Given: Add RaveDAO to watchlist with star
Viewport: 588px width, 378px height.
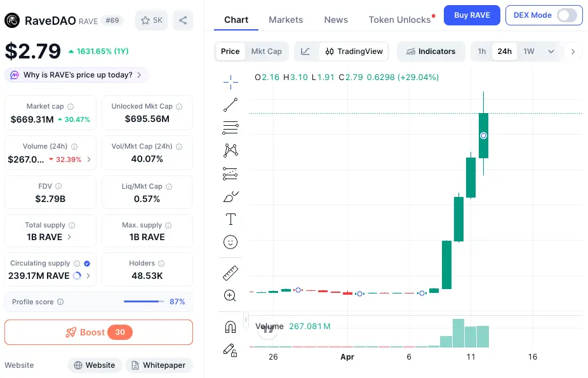Looking at the screenshot, I should coord(151,20).
